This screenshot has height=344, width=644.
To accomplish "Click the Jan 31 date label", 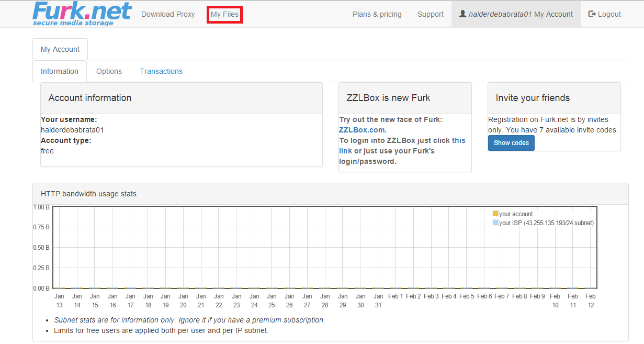I will (x=378, y=301).
